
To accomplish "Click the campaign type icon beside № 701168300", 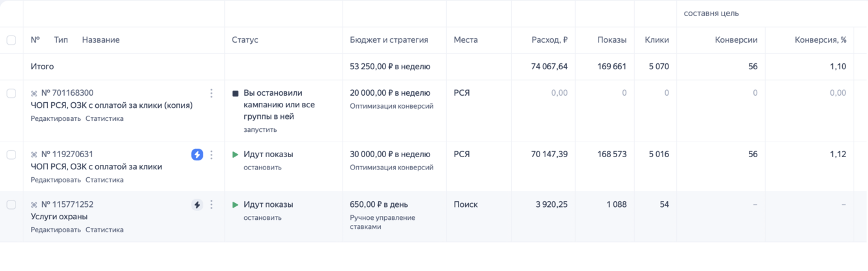I will click(x=34, y=94).
